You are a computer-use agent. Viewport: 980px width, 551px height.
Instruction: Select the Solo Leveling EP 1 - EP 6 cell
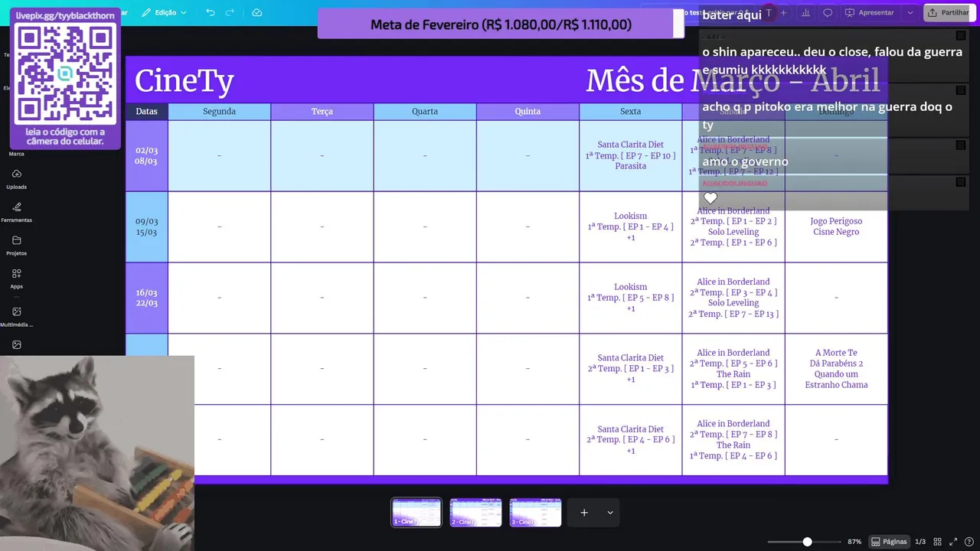tap(733, 227)
